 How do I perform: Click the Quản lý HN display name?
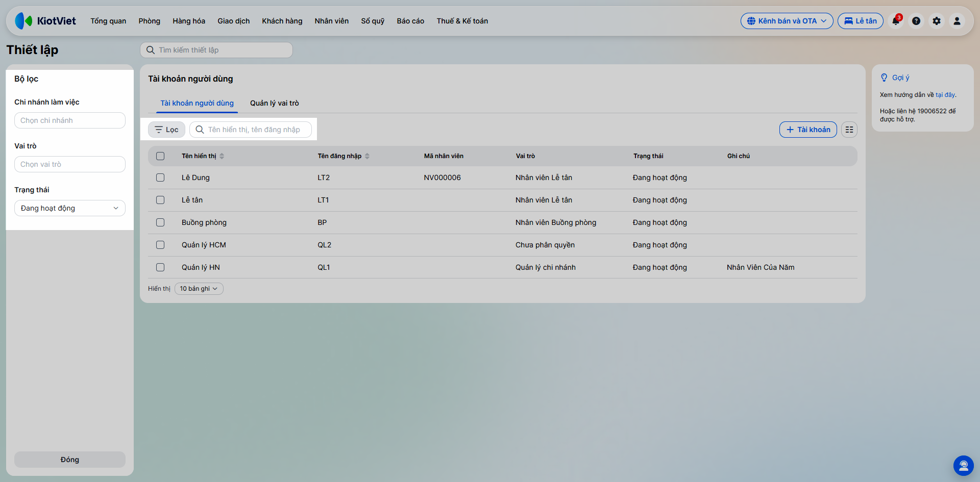201,267
